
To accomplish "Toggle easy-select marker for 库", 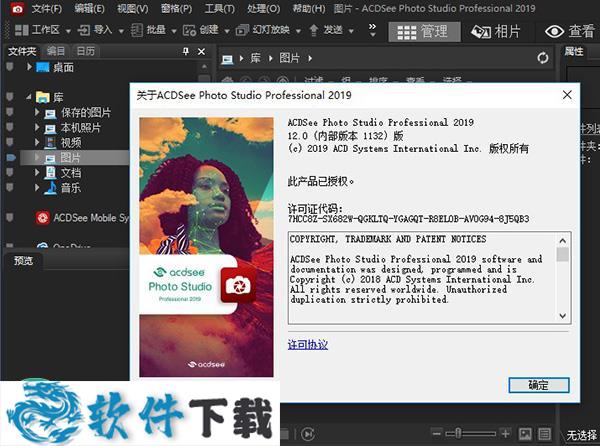I will point(10,97).
